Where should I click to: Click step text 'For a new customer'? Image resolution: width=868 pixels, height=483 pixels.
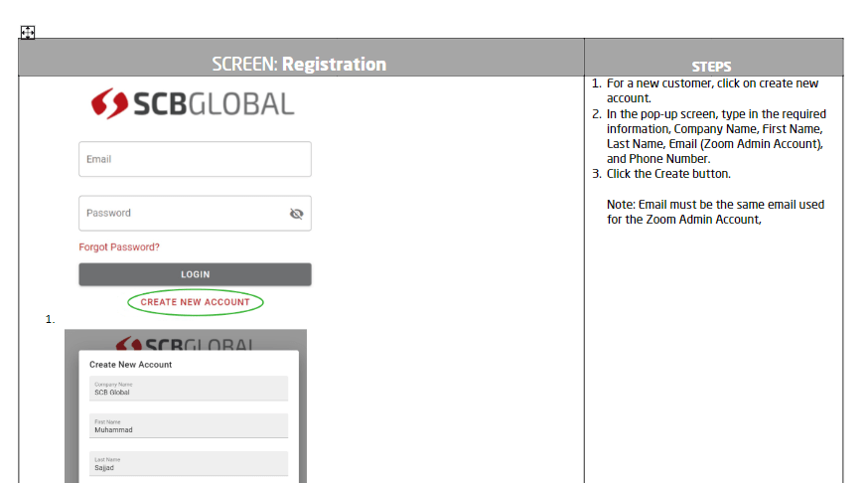click(x=712, y=90)
